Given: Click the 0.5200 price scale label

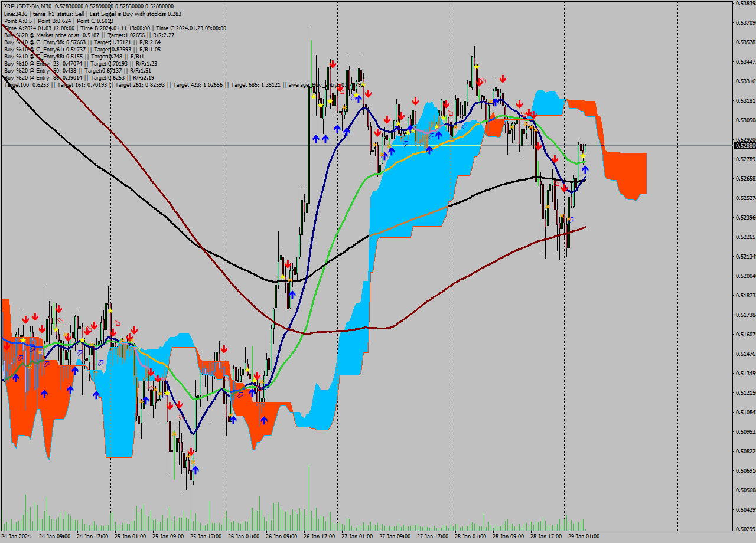Looking at the screenshot, I should pyautogui.click(x=747, y=276).
